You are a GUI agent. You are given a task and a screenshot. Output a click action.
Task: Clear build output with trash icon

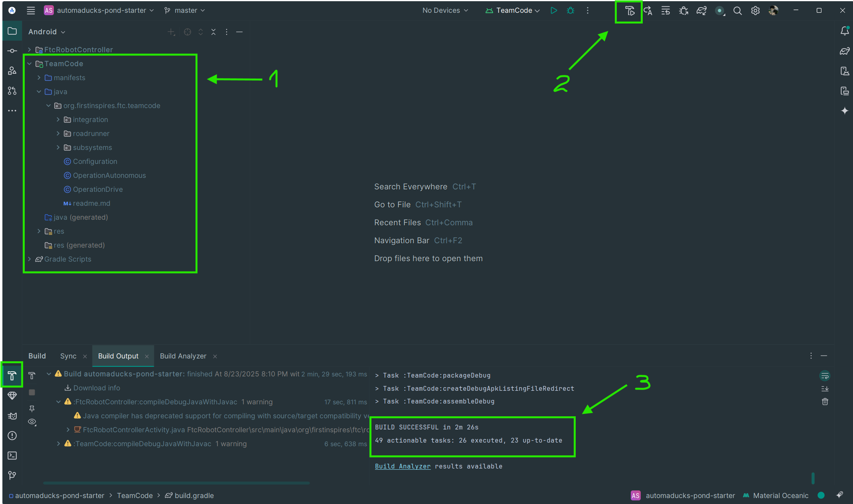click(x=825, y=402)
